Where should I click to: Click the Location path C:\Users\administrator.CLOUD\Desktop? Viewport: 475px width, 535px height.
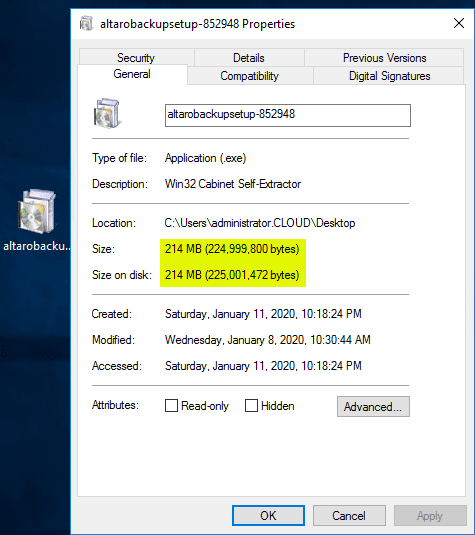pyautogui.click(x=260, y=223)
